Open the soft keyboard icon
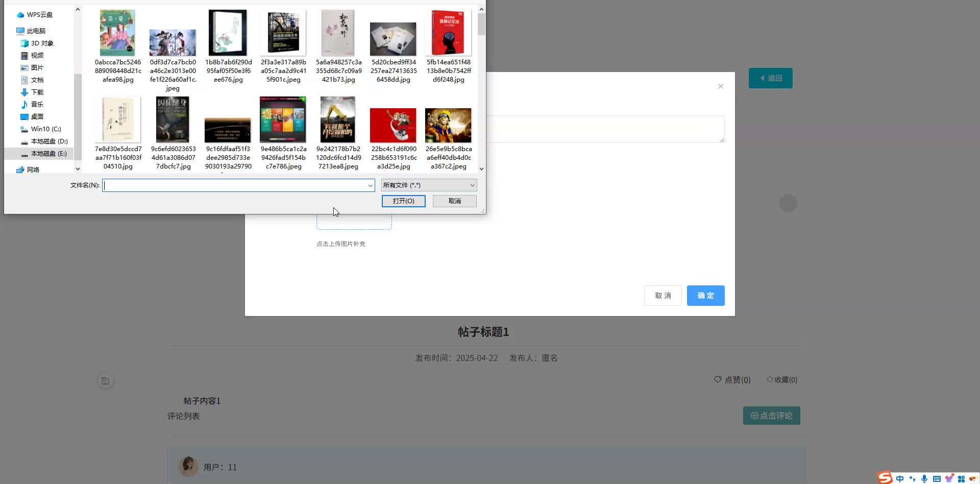The height and width of the screenshot is (484, 980). tap(937, 479)
